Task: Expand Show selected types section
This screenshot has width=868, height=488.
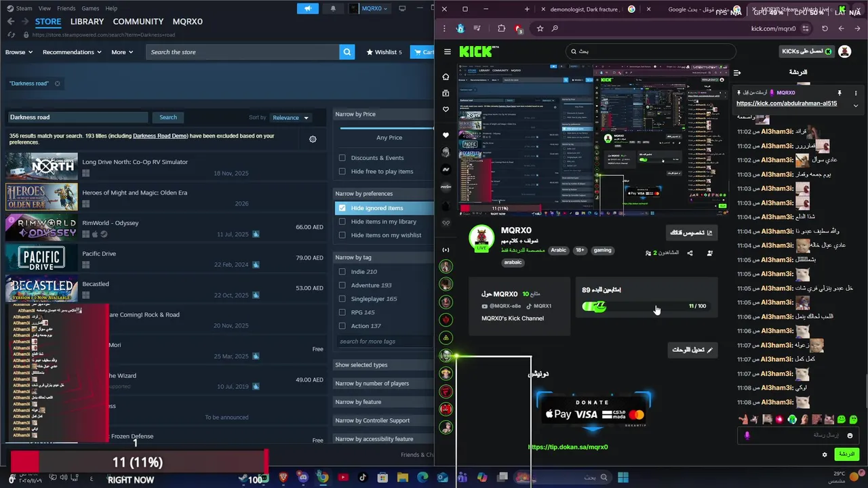Action: tap(384, 365)
